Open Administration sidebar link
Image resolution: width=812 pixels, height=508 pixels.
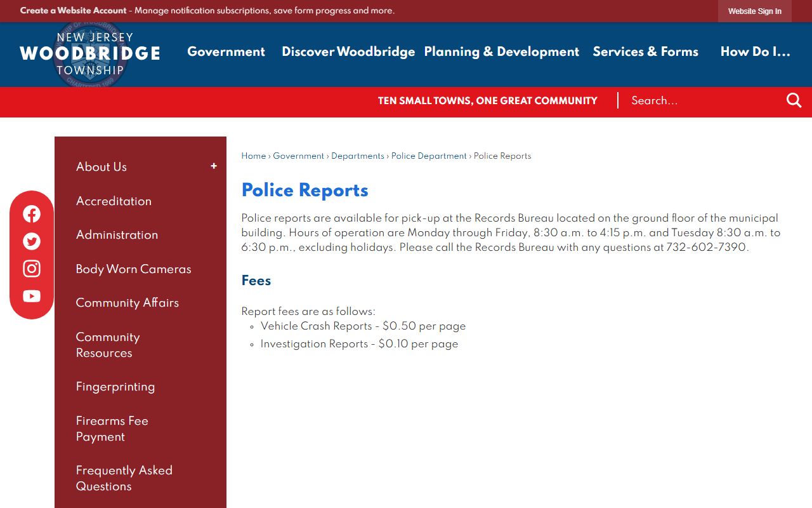pyautogui.click(x=117, y=235)
